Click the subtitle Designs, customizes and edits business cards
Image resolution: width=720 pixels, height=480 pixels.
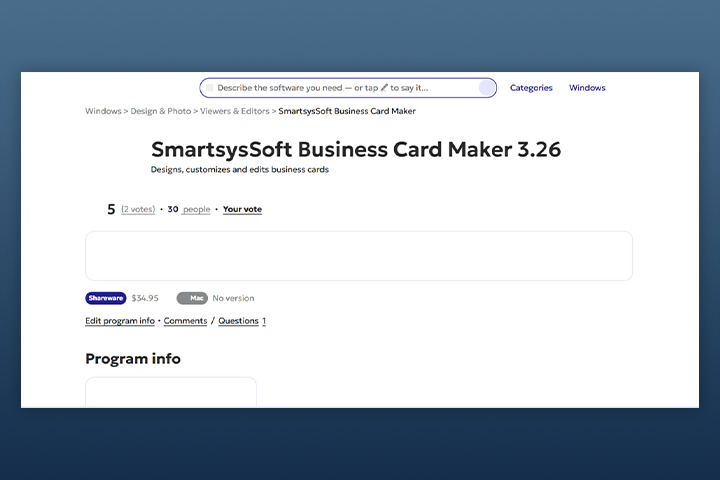240,169
